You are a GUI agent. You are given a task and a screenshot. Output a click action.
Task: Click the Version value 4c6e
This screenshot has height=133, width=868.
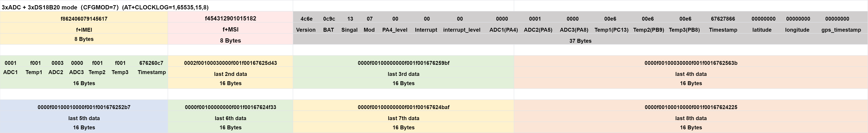coord(306,19)
